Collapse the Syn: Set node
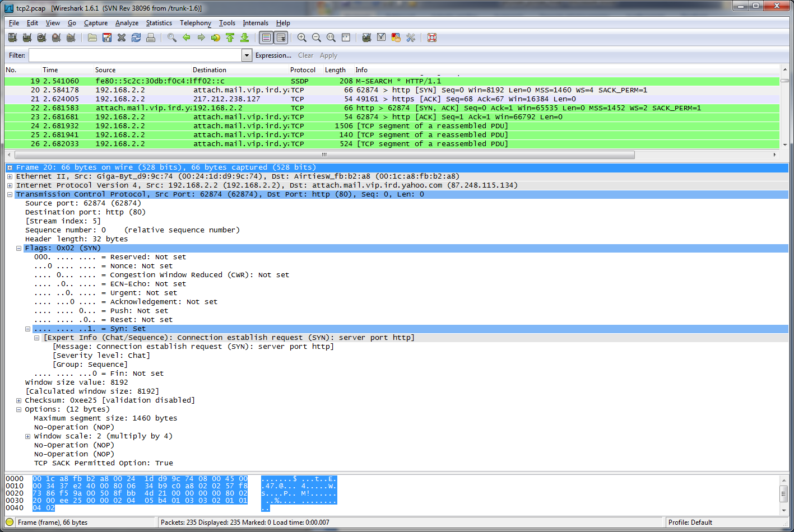This screenshot has height=532, width=794. pos(28,329)
